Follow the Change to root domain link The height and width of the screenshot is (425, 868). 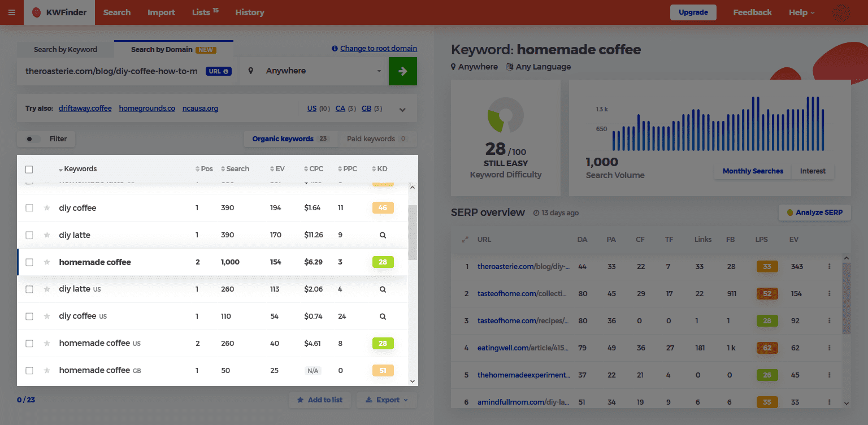[379, 49]
